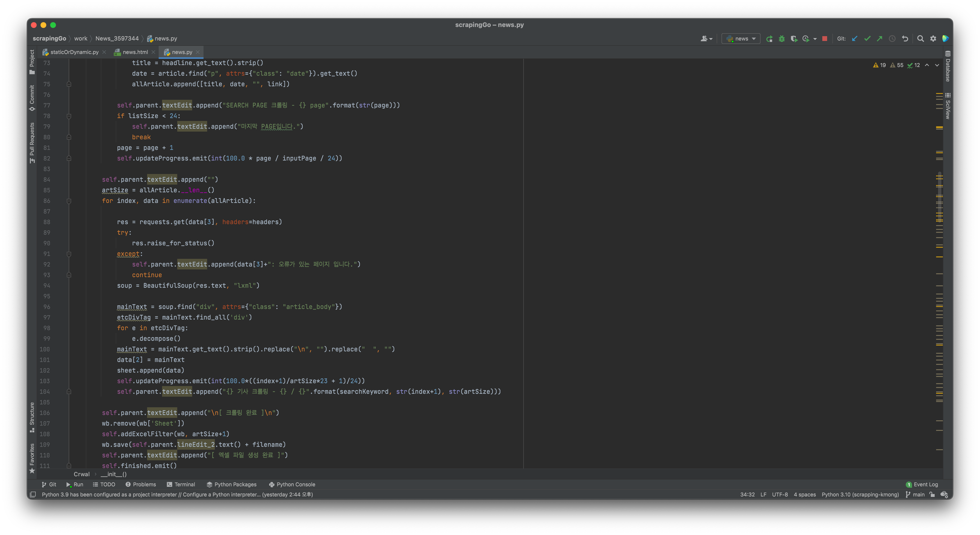Close the staticOrDynamic.py tab
This screenshot has width=980, height=535.
104,52
